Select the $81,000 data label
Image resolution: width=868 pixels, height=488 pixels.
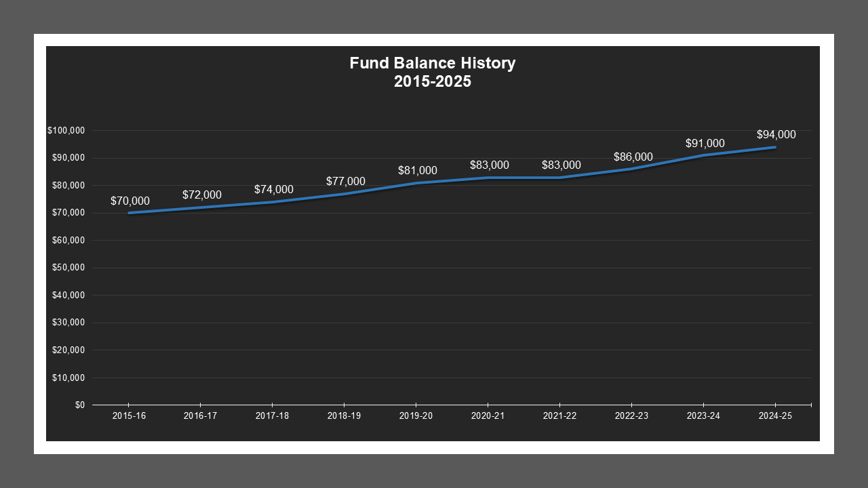point(417,171)
